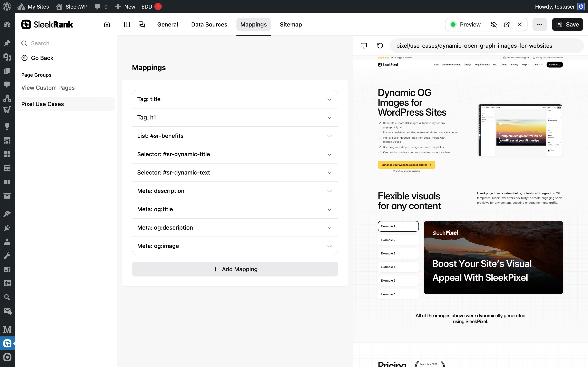
Task: Expand the Tag: title mapping
Action: [x=235, y=99]
